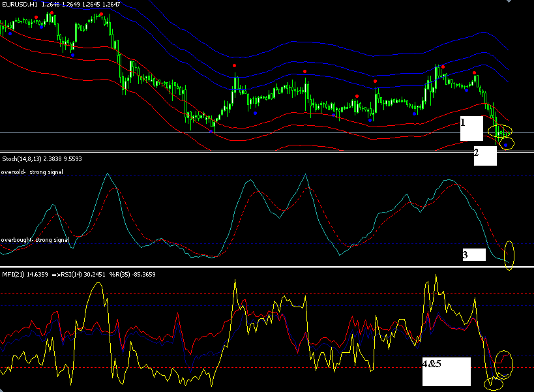The height and width of the screenshot is (392, 534).
Task: Click the %R(35) -85.3659 value text
Action: [x=132, y=274]
